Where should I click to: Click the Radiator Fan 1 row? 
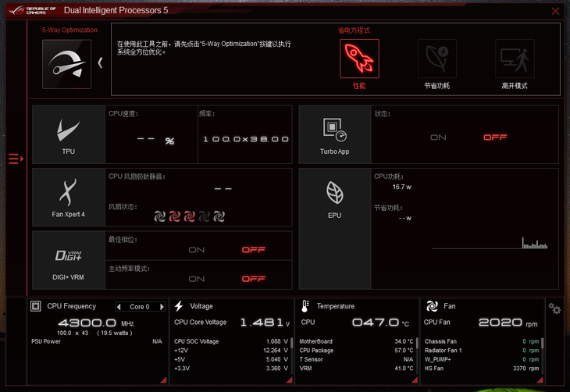click(x=482, y=351)
